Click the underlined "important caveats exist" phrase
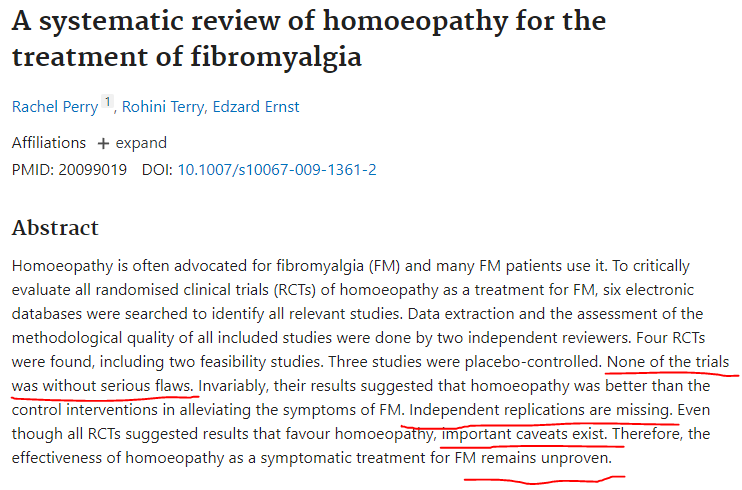The width and height of the screenshot is (742, 490). point(524,434)
